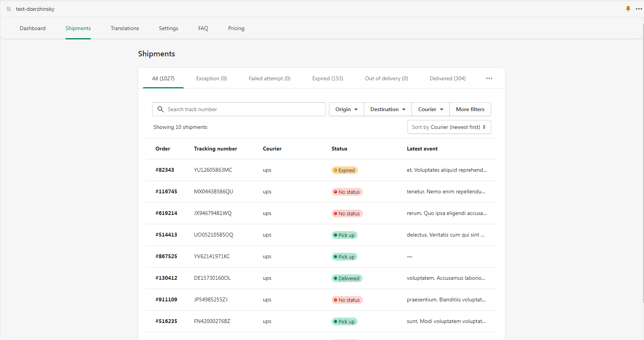Click the No status badge for #116745
644x340 pixels.
tap(347, 192)
